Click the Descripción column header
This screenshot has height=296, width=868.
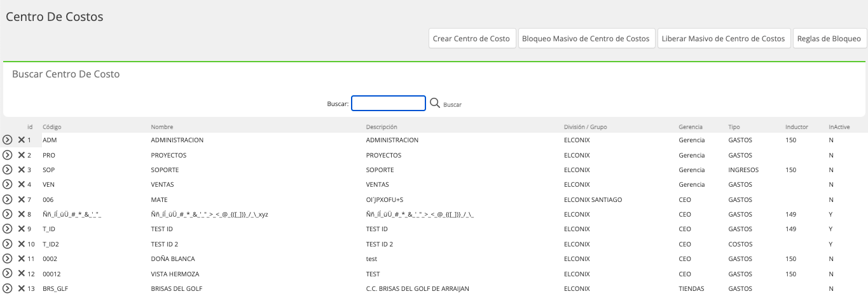click(x=382, y=127)
